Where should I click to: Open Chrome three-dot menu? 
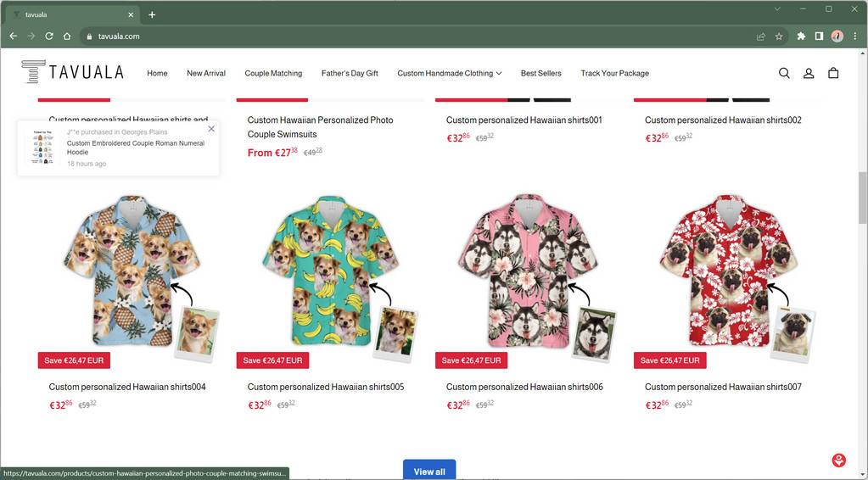[x=854, y=36]
